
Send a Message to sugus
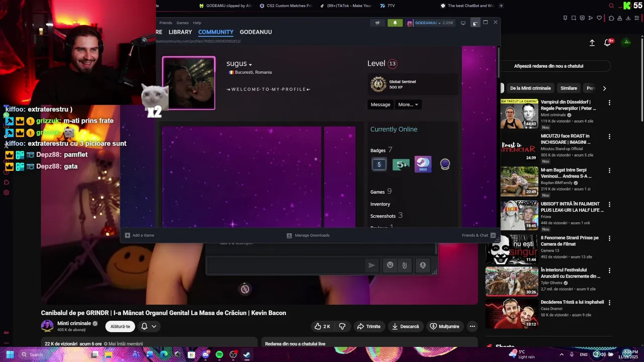pyautogui.click(x=380, y=105)
